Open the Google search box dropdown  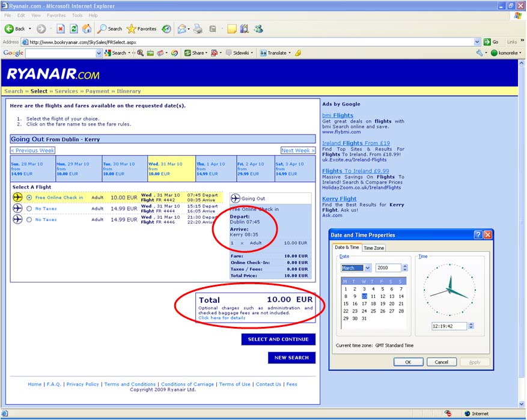[99, 53]
